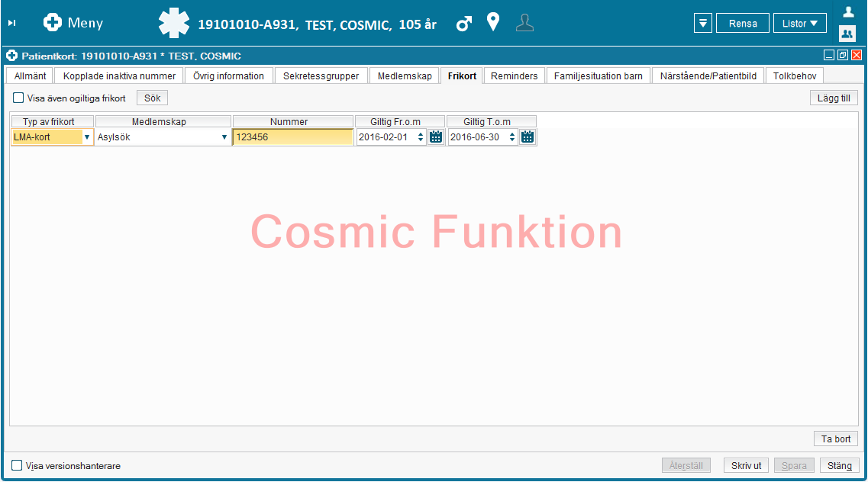Open the Övrig information tab
This screenshot has height=482, width=868.
(x=228, y=76)
